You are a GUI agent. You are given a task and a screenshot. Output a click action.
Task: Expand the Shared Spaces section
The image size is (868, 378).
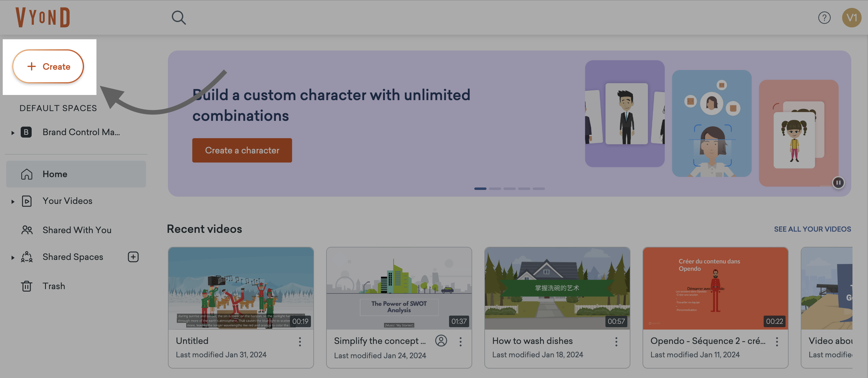pyautogui.click(x=13, y=257)
